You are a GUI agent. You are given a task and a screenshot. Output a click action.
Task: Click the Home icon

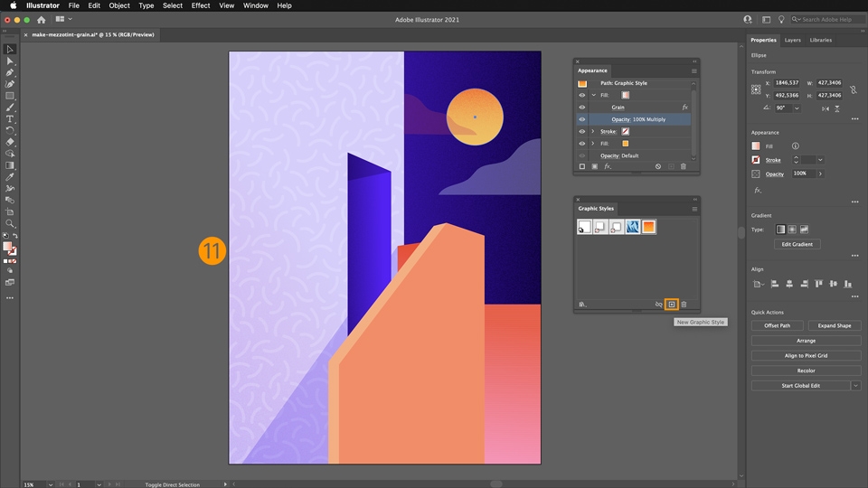click(41, 19)
